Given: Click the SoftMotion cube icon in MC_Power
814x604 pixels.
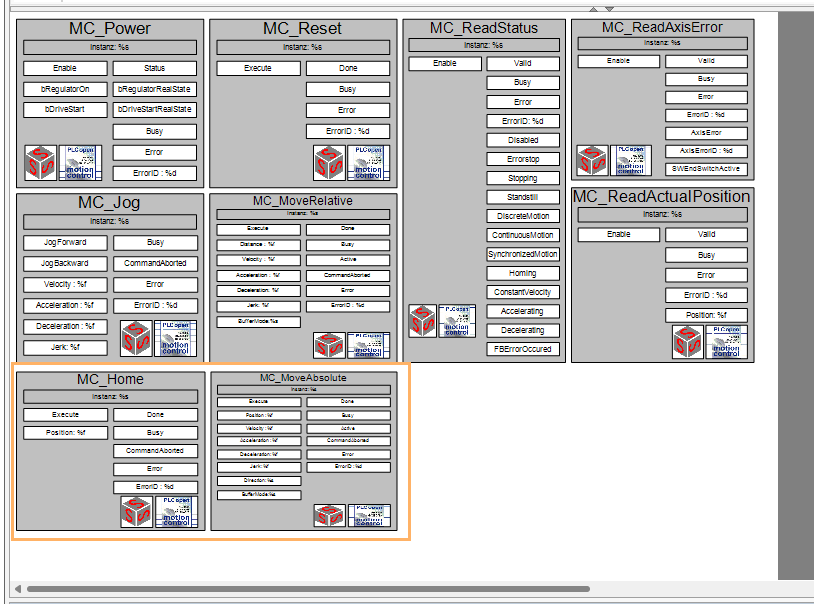Looking at the screenshot, I should click(x=41, y=161).
